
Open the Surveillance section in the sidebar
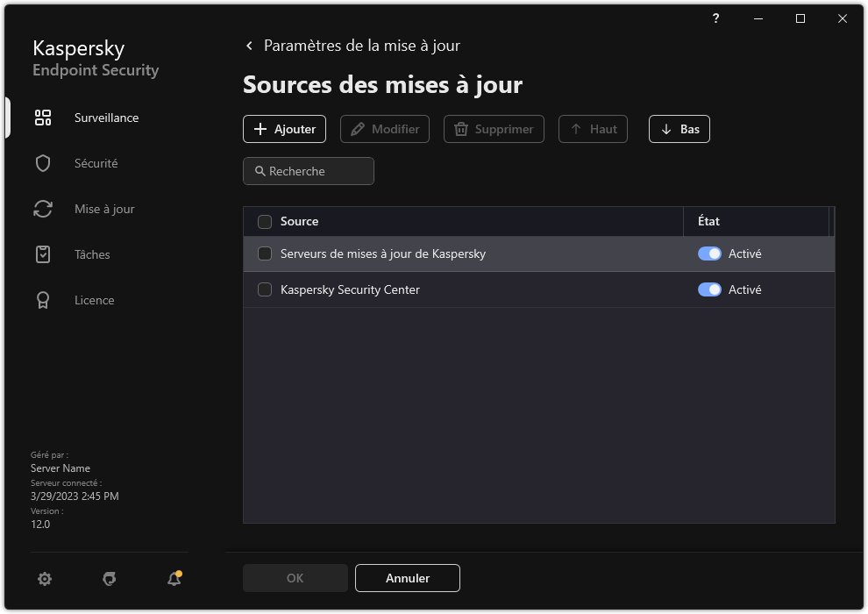click(105, 118)
